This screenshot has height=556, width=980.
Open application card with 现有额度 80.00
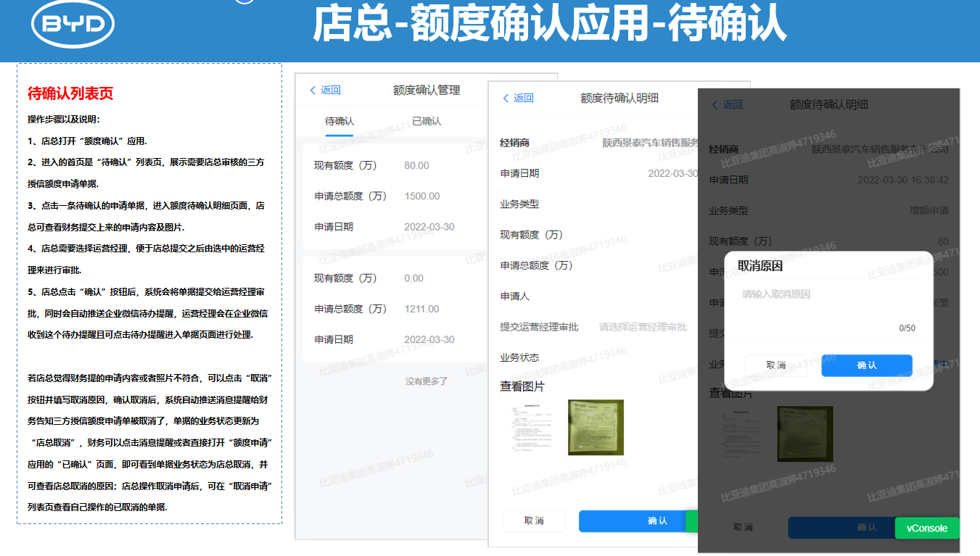click(x=394, y=196)
